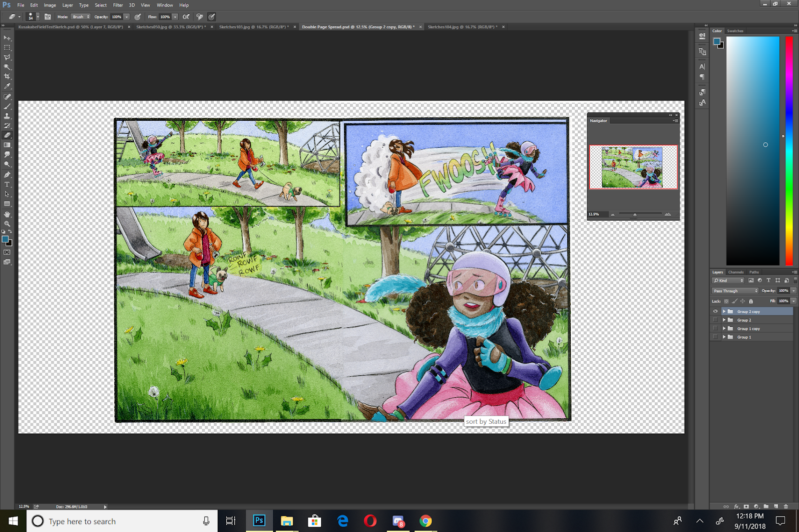
Task: Select the Eraser tool in the toolbox
Action: [x=7, y=135]
